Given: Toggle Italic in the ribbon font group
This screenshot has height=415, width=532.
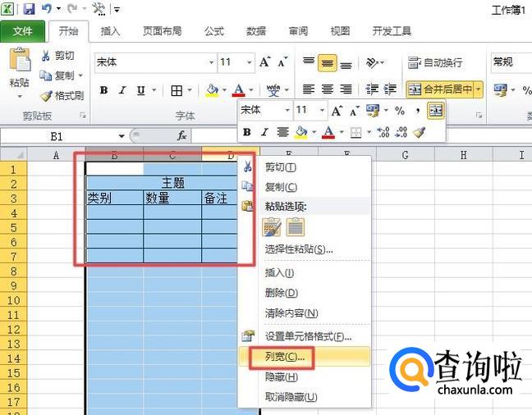Looking at the screenshot, I should point(122,90).
